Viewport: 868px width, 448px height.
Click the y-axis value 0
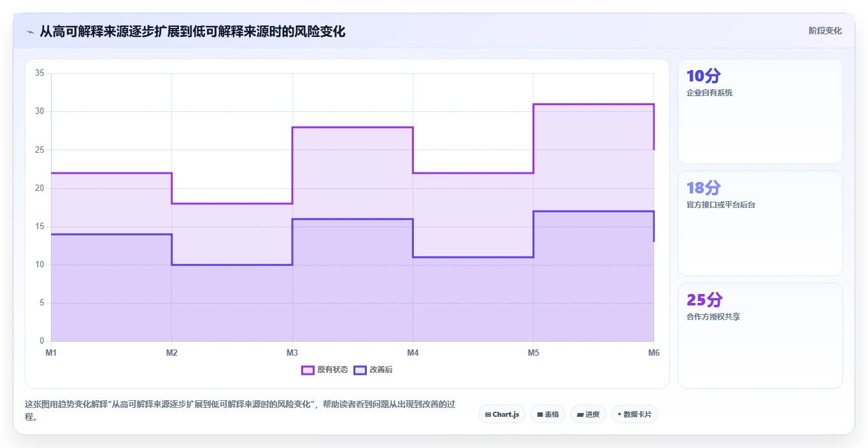(41, 341)
